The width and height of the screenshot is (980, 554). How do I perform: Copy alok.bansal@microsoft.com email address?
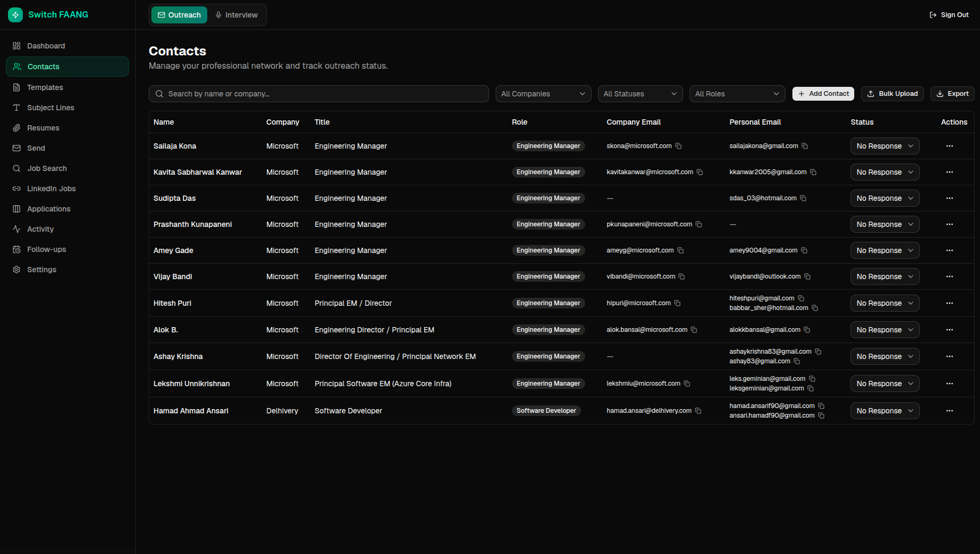[x=694, y=330]
